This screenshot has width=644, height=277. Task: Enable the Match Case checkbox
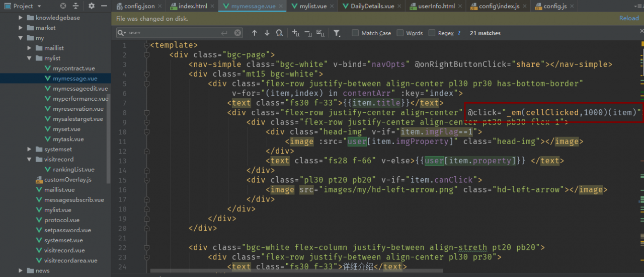(x=355, y=33)
